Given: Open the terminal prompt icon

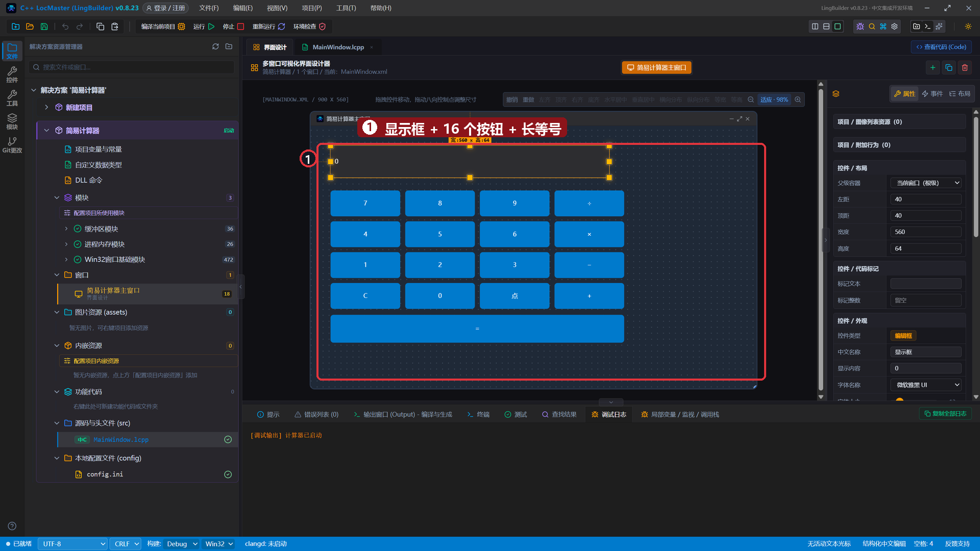Looking at the screenshot, I should [928, 27].
